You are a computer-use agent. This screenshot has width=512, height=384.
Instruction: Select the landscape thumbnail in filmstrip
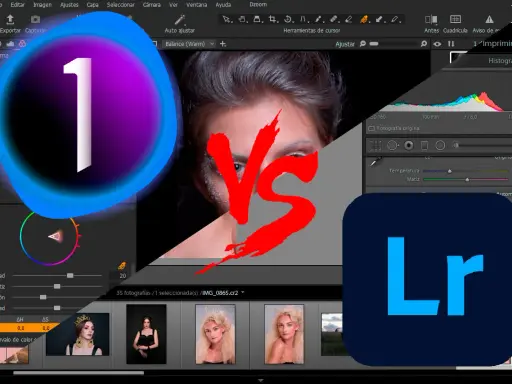[332, 334]
